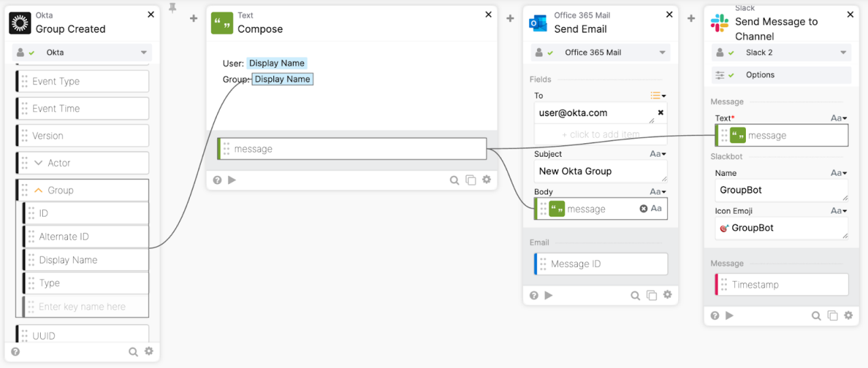Delete the user@okta.com recipient entry
Viewport: 868px width, 368px height.
660,113
